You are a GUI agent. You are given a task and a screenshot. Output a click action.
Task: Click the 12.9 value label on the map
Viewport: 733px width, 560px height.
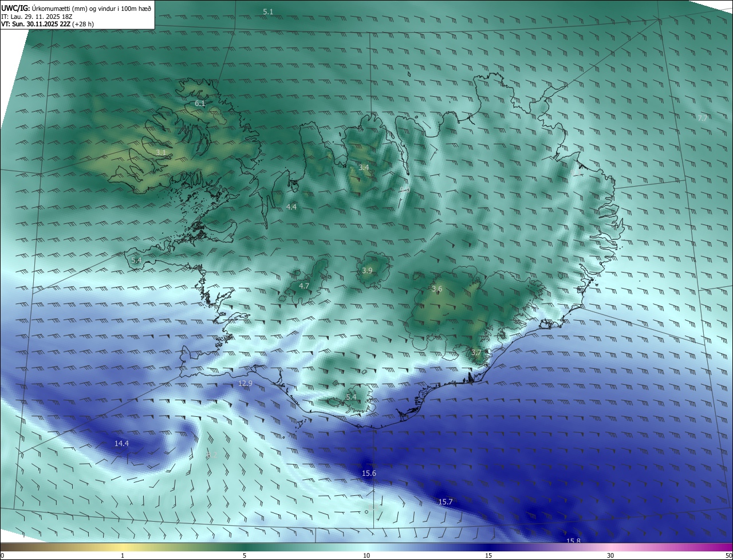click(245, 383)
